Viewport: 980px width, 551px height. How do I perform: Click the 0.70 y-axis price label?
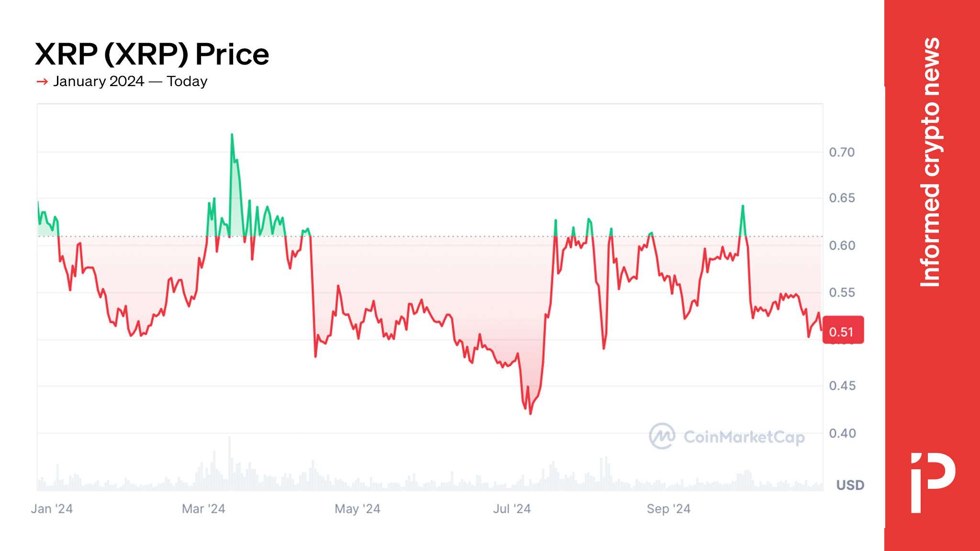pos(842,152)
